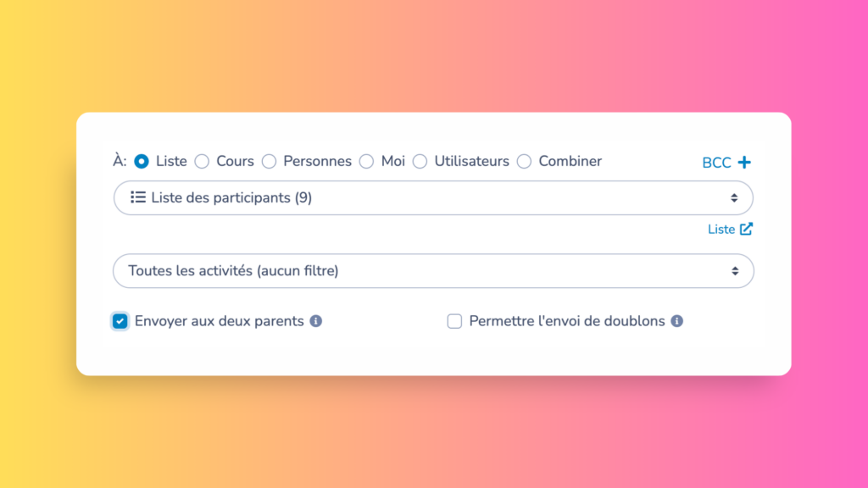Select the Cours radio button
Screen dimensions: 868x488
coord(202,161)
